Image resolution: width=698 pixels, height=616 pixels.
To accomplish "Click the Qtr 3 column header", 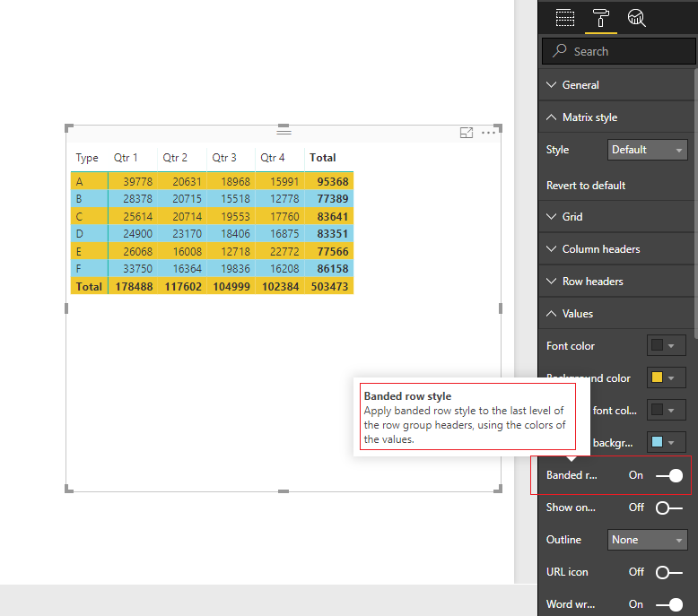I will click(x=224, y=158).
